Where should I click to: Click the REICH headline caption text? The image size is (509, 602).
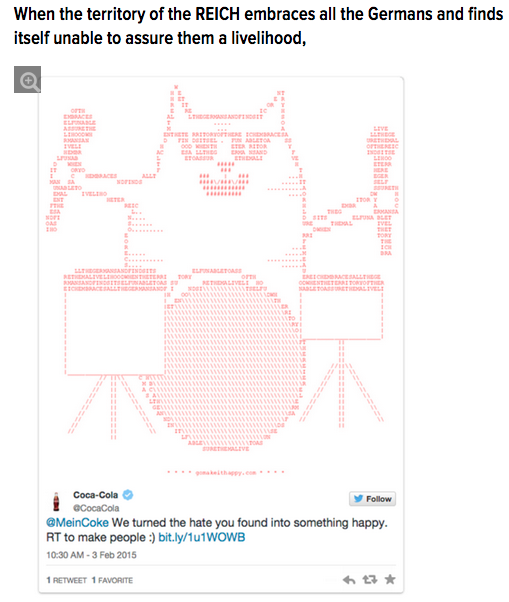point(258,26)
